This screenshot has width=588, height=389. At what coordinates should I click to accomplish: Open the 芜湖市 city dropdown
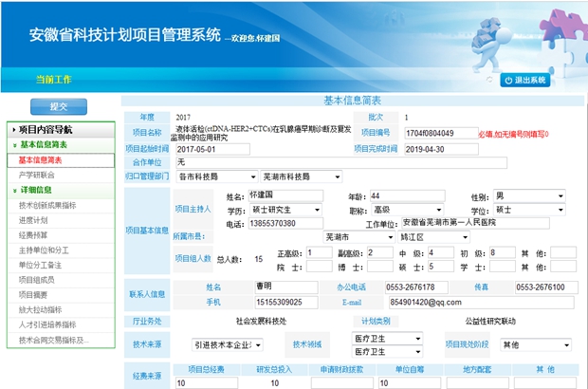point(358,237)
